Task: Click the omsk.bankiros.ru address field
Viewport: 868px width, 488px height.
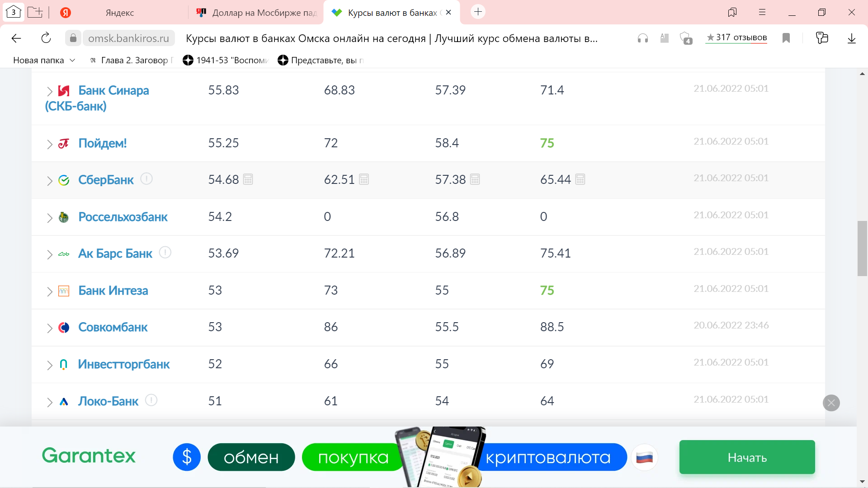Action: [129, 38]
